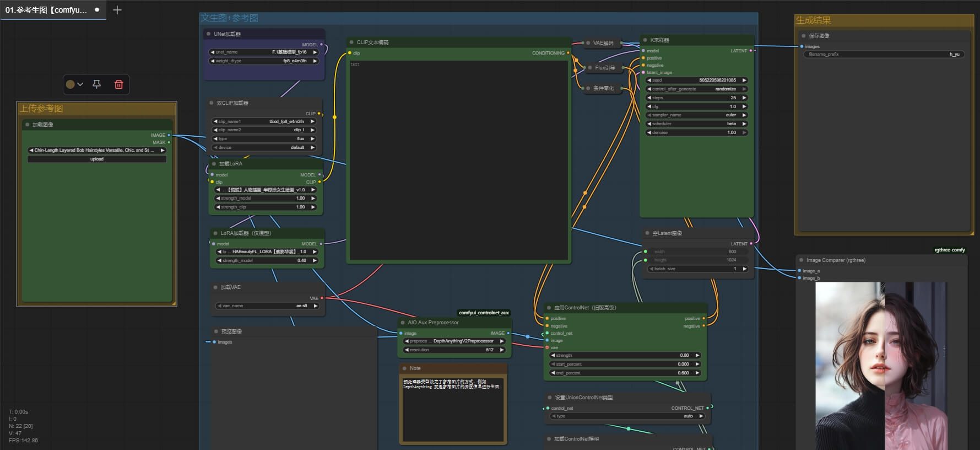Viewport: 980px width, 450px height.
Task: Collapse the Image Comparer (rgthree) node dot
Action: click(x=802, y=260)
